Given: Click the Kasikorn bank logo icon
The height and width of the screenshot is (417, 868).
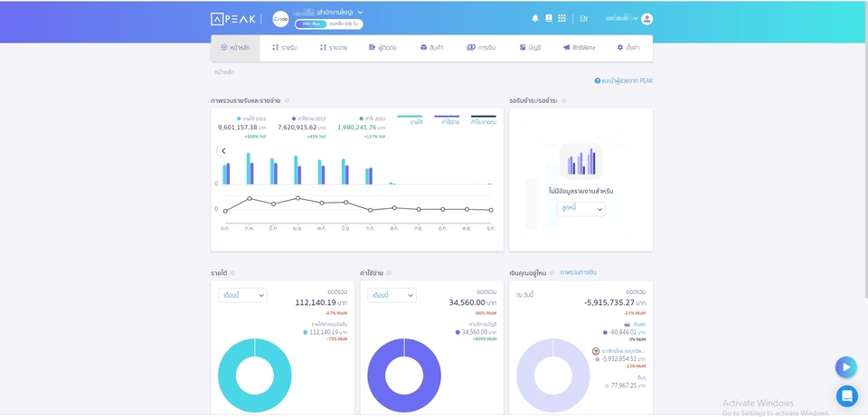Looking at the screenshot, I should [596, 351].
